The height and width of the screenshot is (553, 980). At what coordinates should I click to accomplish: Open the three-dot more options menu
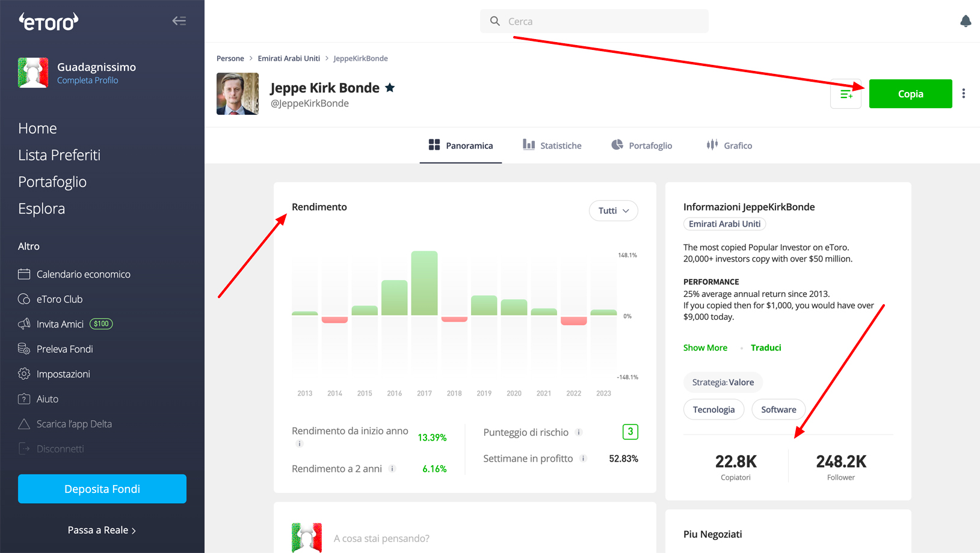[x=963, y=94]
